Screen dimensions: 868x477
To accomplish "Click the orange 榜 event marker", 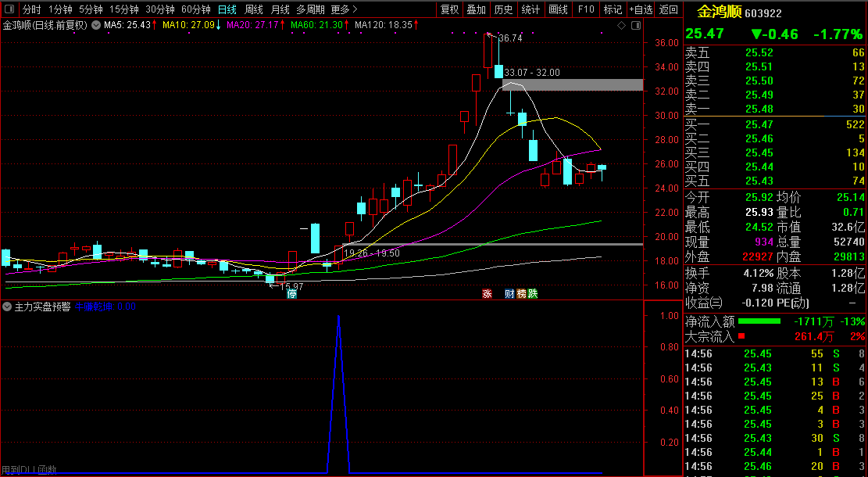I will (521, 294).
